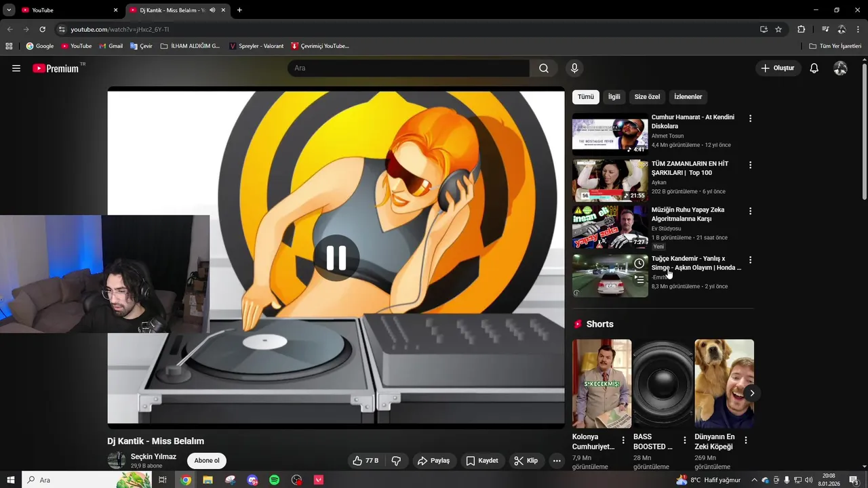
Task: Open the weather widget 8°C Hafif yağmur
Action: [709, 480]
